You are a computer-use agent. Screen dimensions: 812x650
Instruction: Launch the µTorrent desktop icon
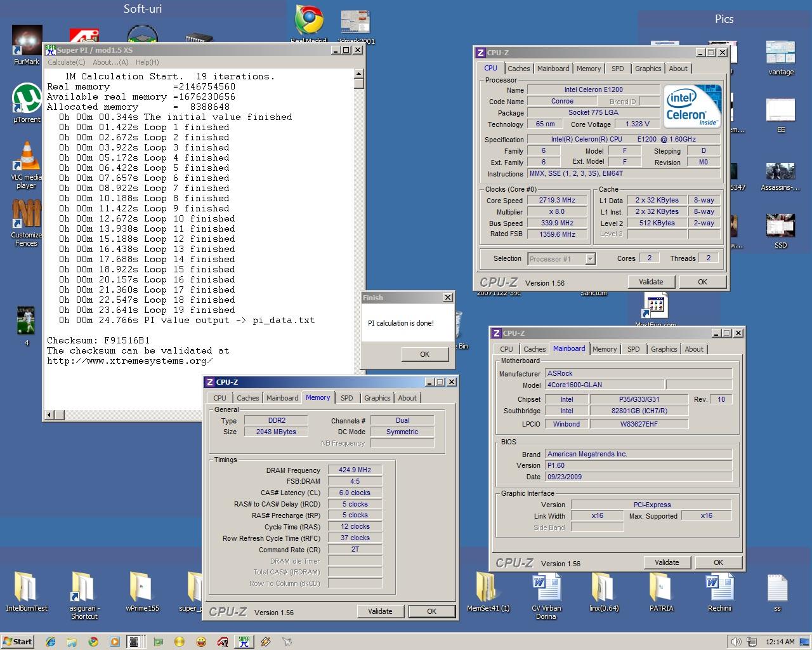click(x=27, y=103)
